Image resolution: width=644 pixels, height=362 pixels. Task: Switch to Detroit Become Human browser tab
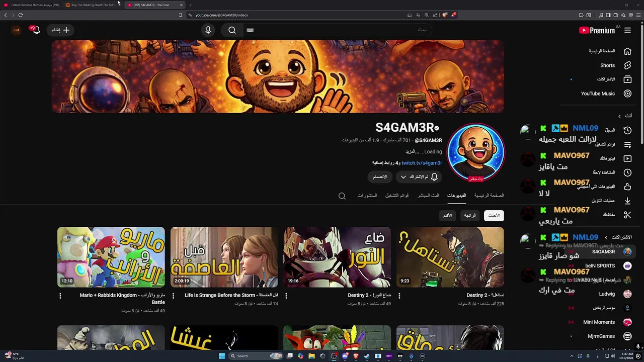pos(31,5)
